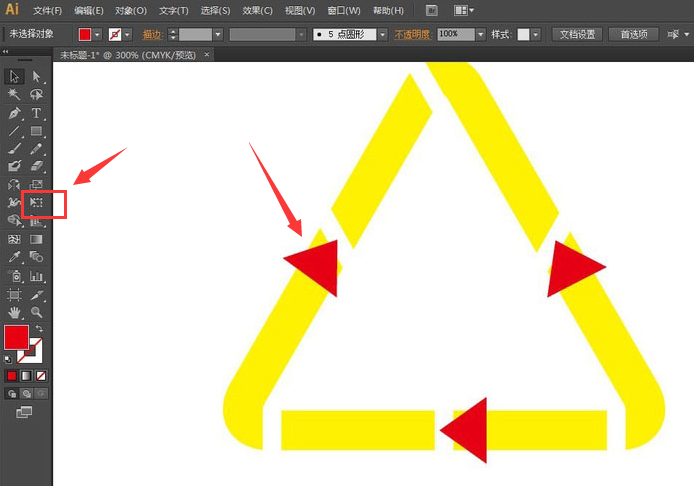Screen dimensions: 694x486
Task: Open the variable width profile dropdown
Action: pos(301,35)
